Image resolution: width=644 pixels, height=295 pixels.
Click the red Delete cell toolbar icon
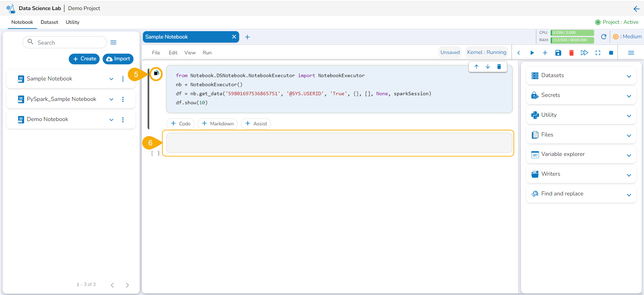[571, 53]
